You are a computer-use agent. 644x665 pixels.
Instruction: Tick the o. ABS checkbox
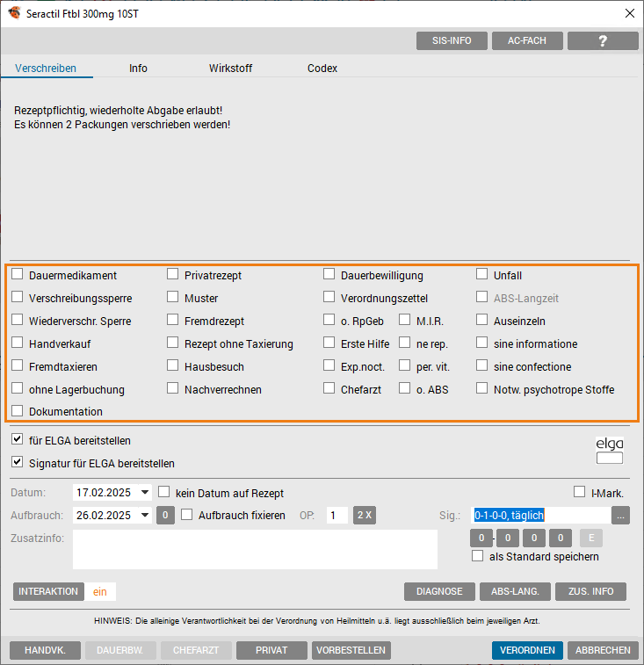(404, 388)
